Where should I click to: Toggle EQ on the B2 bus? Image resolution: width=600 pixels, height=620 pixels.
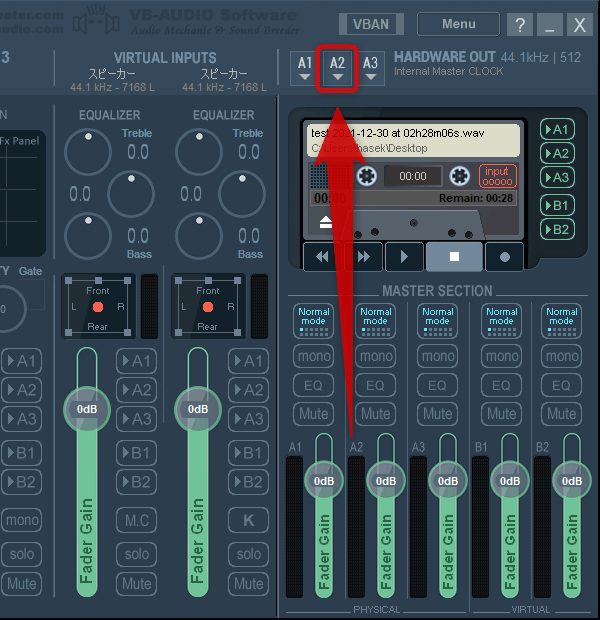pos(561,385)
